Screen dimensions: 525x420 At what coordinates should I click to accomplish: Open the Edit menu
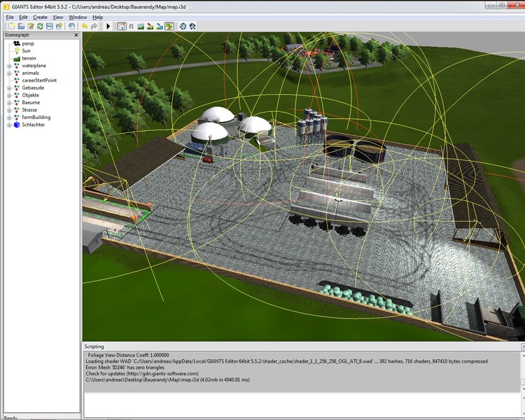point(23,17)
